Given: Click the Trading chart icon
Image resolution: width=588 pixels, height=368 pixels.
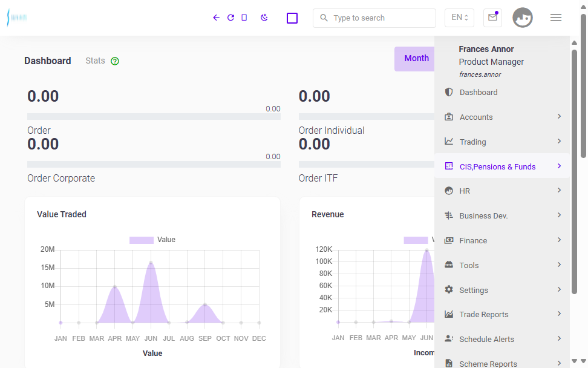Looking at the screenshot, I should 448,141.
